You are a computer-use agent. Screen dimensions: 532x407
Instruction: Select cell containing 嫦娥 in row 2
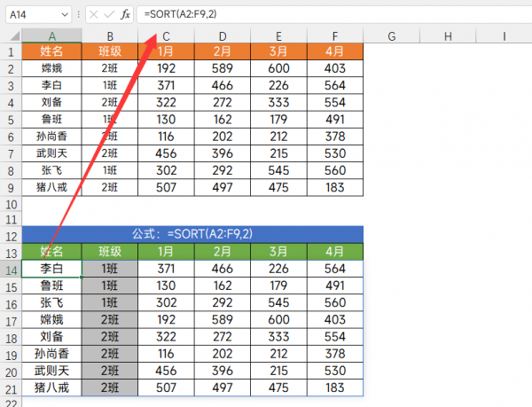pyautogui.click(x=52, y=68)
